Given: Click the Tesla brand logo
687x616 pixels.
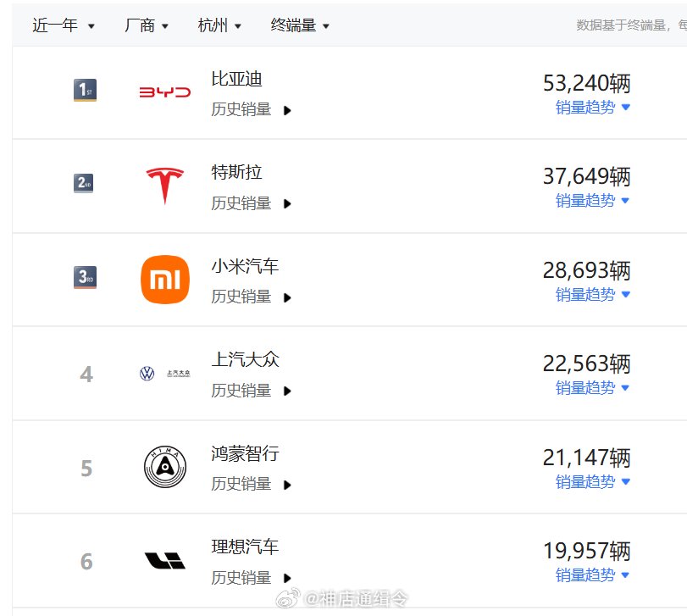Looking at the screenshot, I should click(164, 186).
